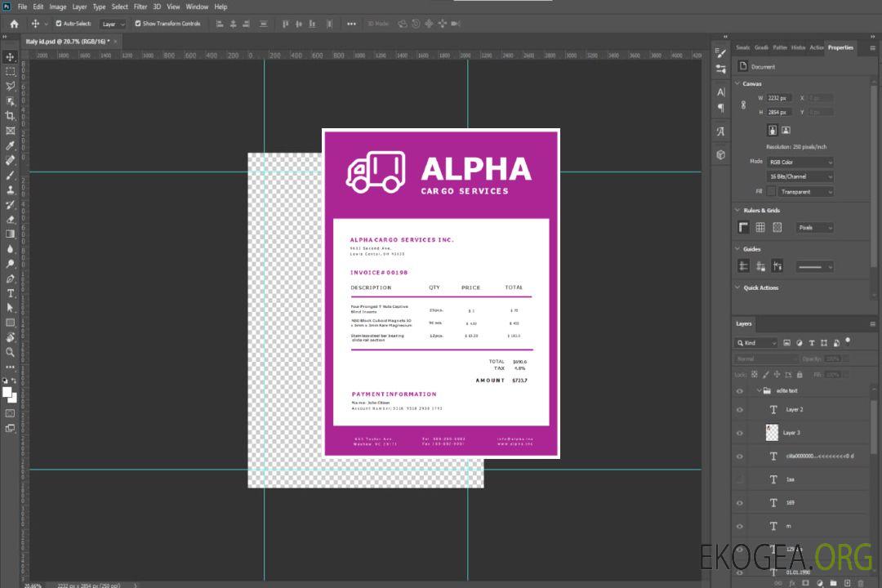
Task: Toggle visibility of the 169 layer
Action: point(740,503)
